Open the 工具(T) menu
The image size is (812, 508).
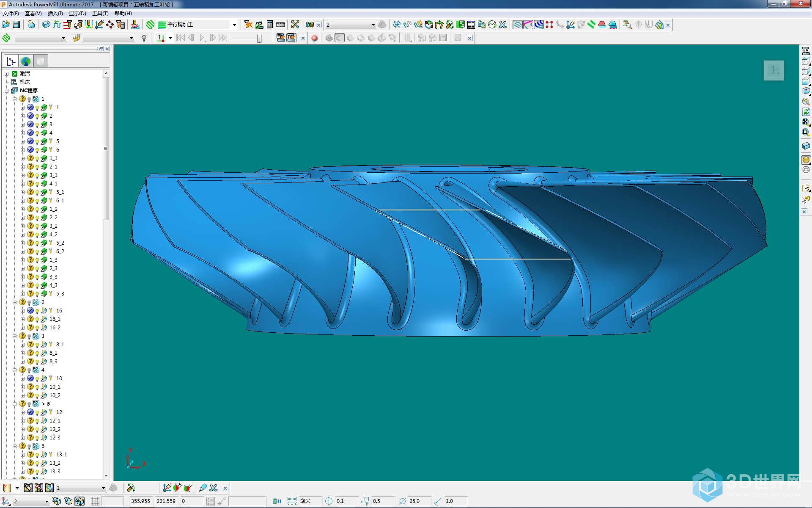click(100, 14)
